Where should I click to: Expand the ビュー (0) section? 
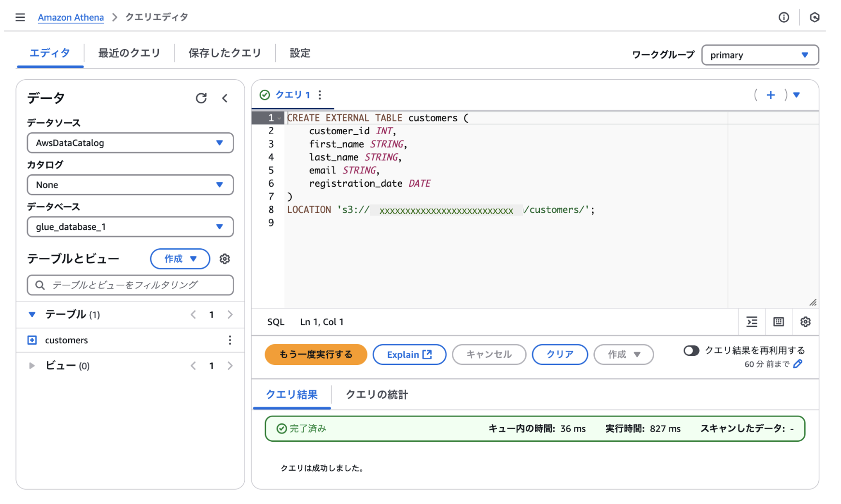click(x=32, y=366)
